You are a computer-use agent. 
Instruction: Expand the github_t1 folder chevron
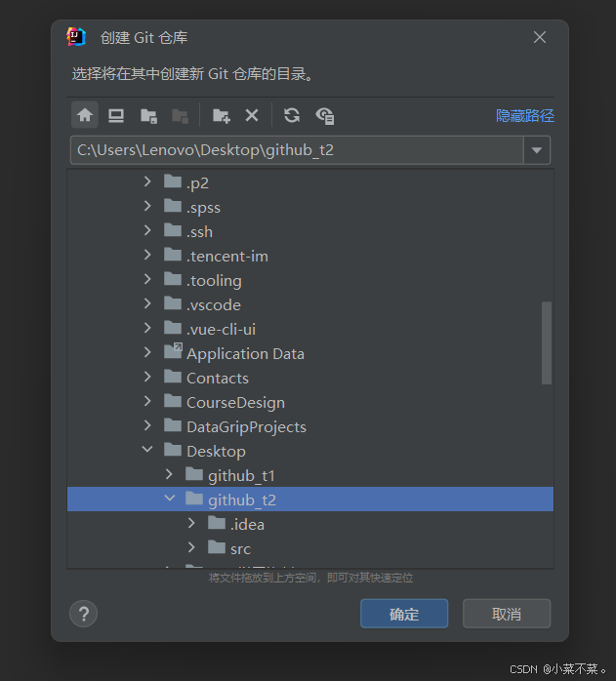pyautogui.click(x=169, y=475)
